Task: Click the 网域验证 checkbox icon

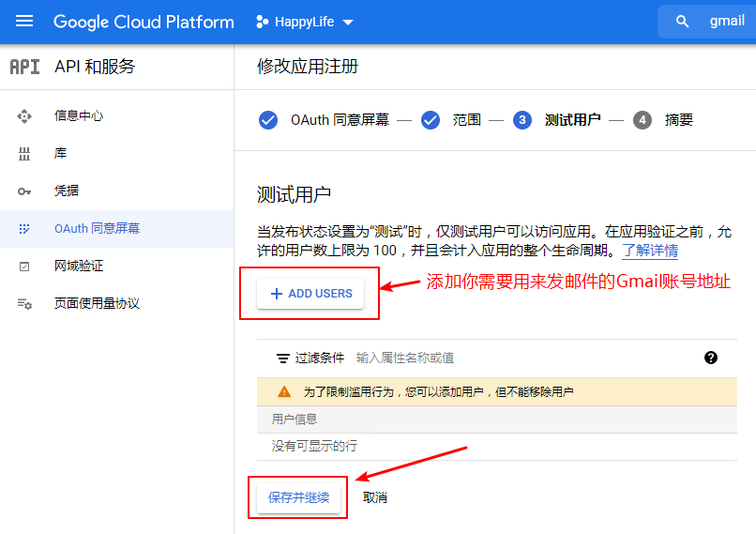Action: click(x=24, y=267)
